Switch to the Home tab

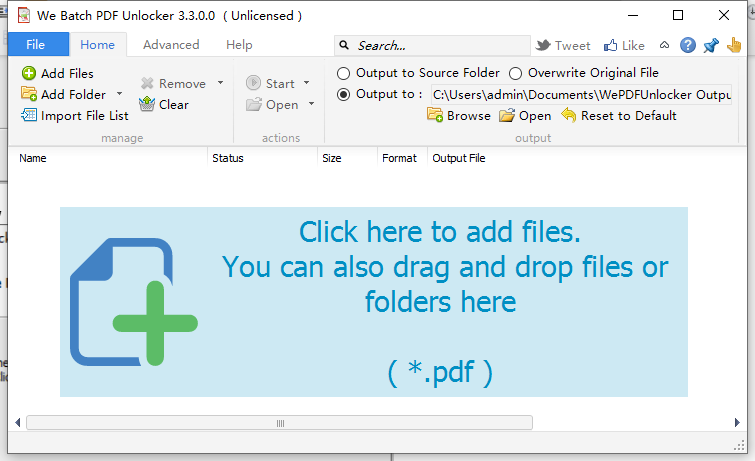point(98,45)
